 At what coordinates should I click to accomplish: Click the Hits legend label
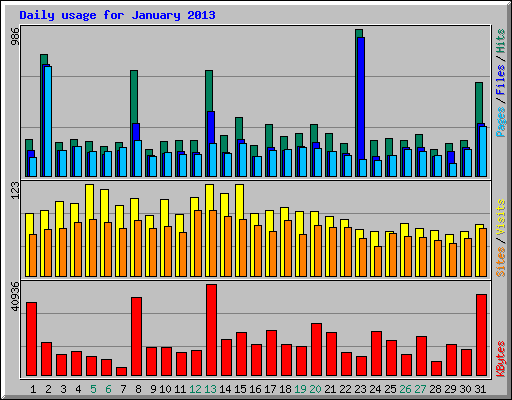coord(501,41)
